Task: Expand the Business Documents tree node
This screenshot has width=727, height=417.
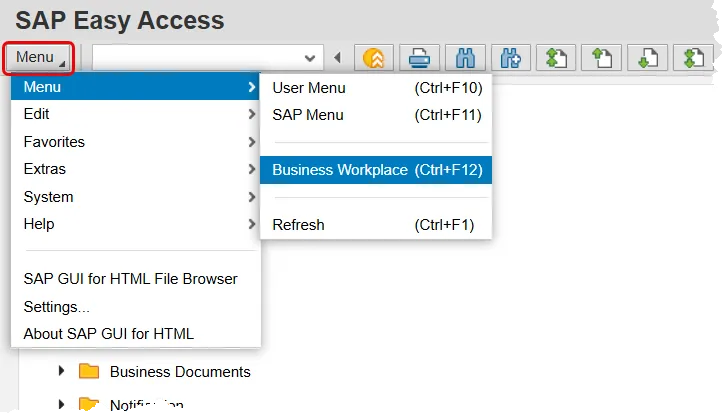Action: (62, 372)
